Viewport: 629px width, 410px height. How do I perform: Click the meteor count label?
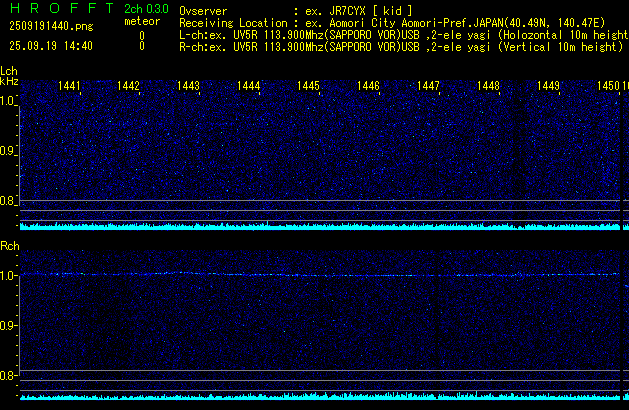(x=141, y=20)
